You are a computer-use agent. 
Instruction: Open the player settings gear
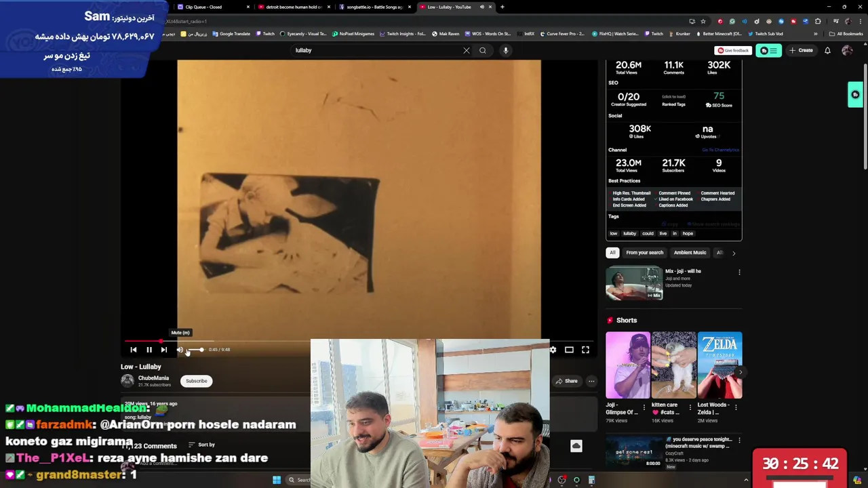click(x=553, y=350)
